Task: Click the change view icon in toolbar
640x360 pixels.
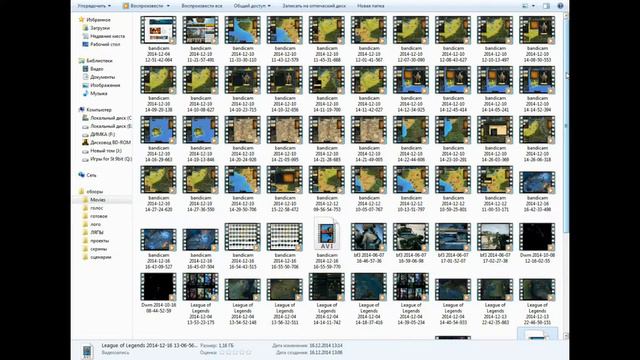Action: pyautogui.click(x=525, y=6)
